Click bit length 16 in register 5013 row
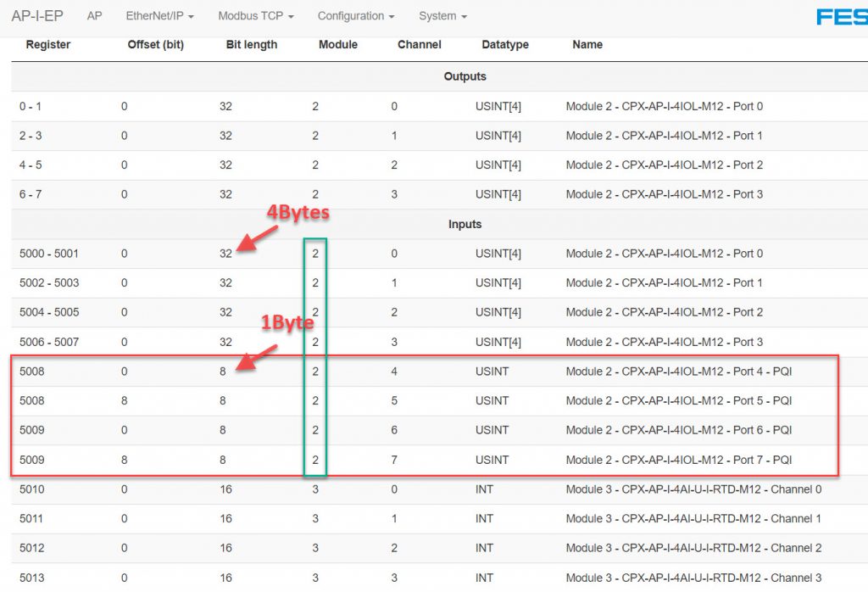Screen dimensions: 868x592 [x=225, y=578]
